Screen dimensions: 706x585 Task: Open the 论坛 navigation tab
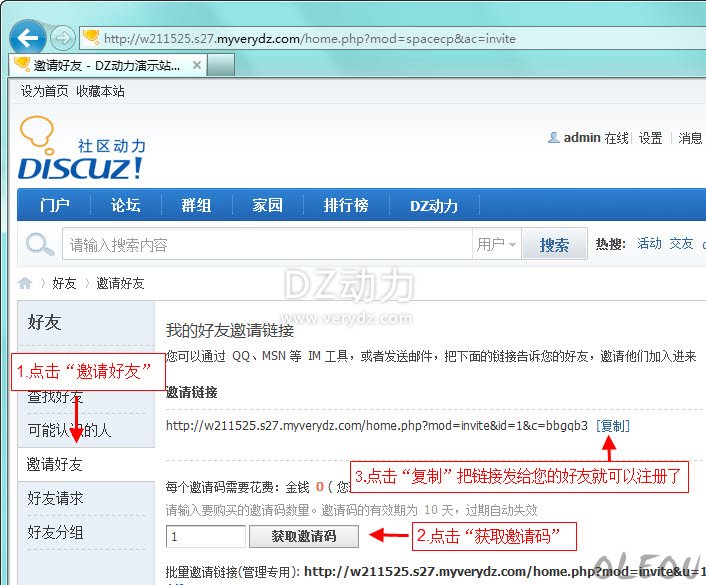pos(125,206)
